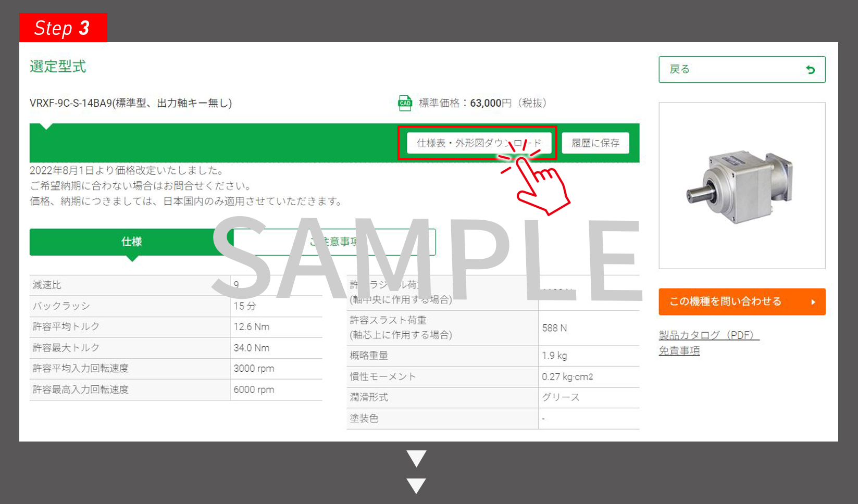Screen dimensions: 858x504
Task: Click the 63,000円 standard price text
Action: click(x=491, y=103)
